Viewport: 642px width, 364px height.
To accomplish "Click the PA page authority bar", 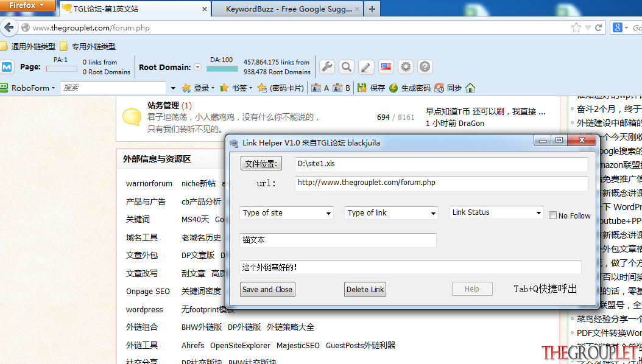I will (62, 69).
